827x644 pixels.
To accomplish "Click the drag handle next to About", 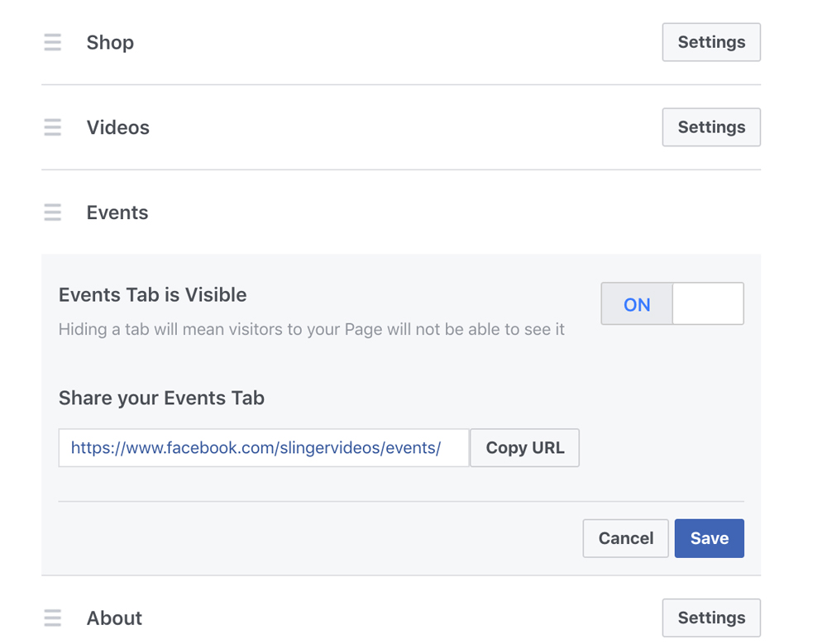I will (x=52, y=618).
